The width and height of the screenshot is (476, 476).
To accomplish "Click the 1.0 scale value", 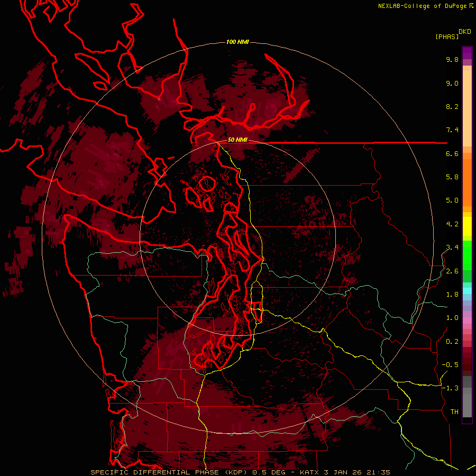I will [x=452, y=318].
